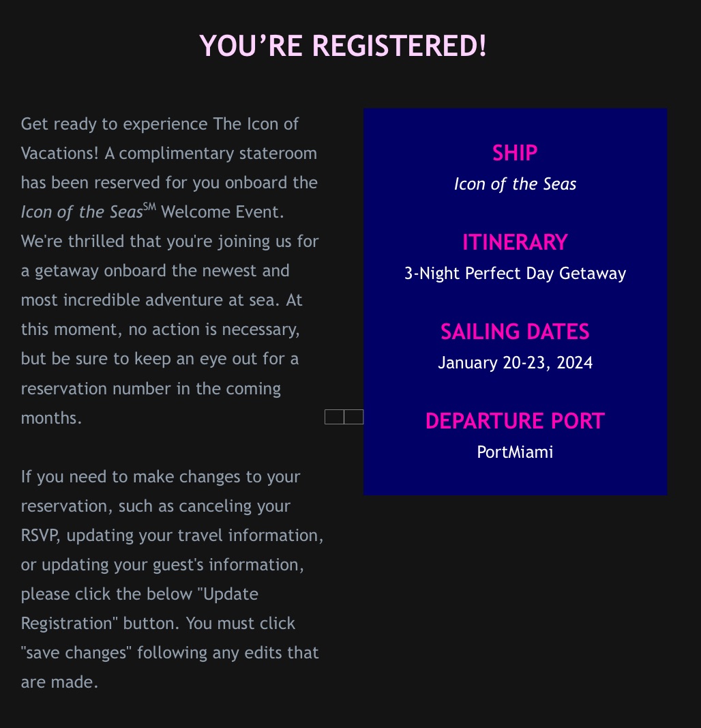Click the word "RSVP," in second paragraph
Screen dimensions: 701x728
[41, 536]
